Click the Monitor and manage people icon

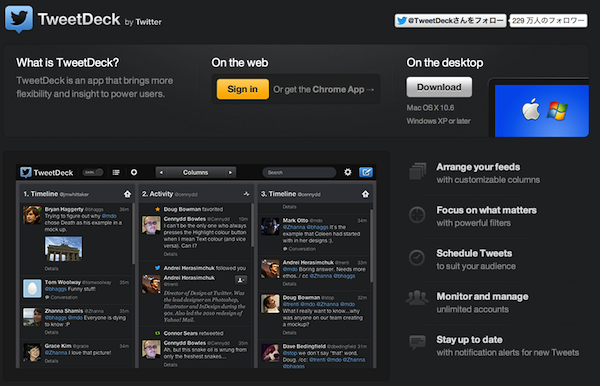[x=417, y=298]
